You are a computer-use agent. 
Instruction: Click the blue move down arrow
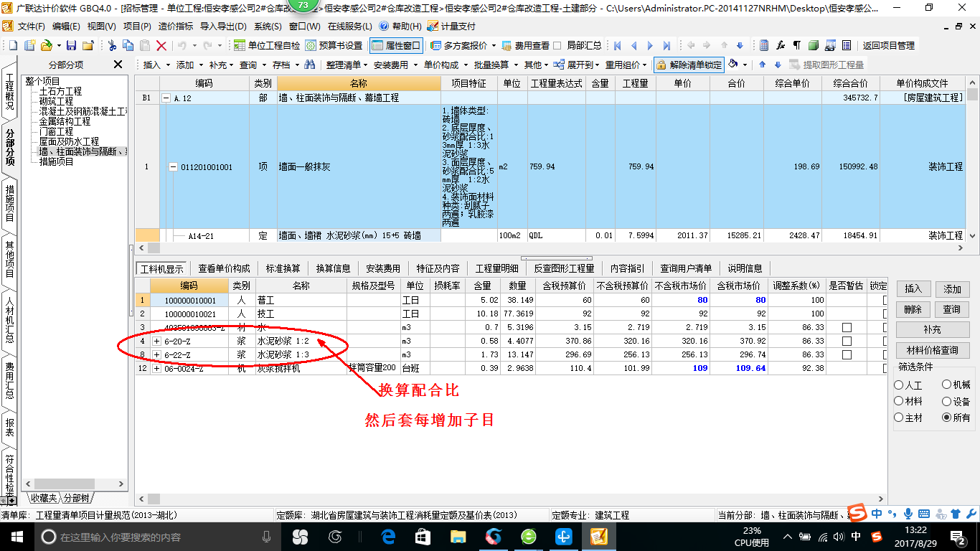pyautogui.click(x=777, y=65)
